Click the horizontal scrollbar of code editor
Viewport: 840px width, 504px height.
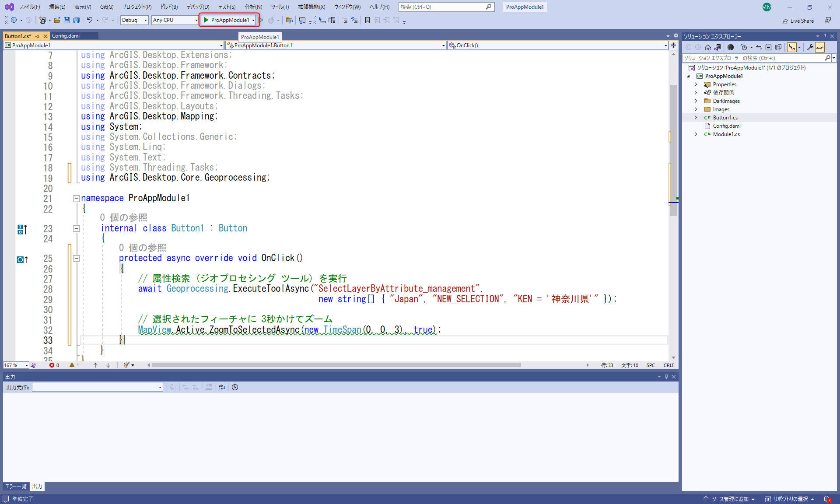[x=336, y=365]
